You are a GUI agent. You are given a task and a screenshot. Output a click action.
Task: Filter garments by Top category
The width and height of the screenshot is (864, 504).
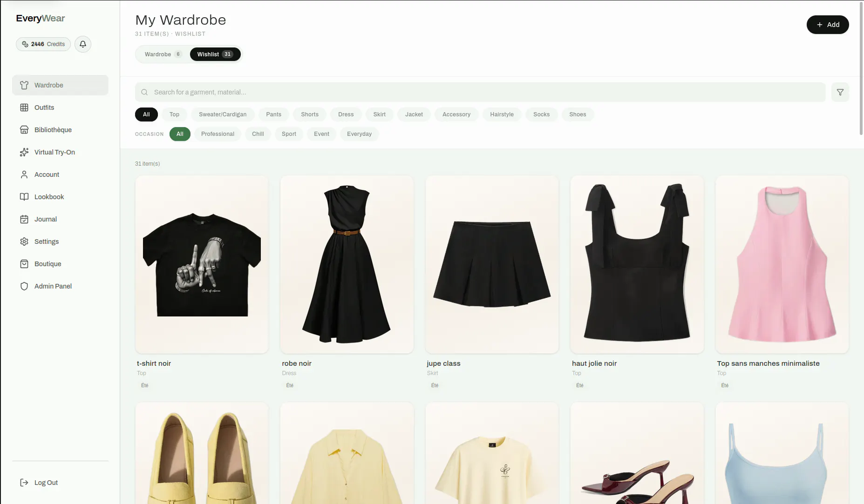(x=174, y=114)
